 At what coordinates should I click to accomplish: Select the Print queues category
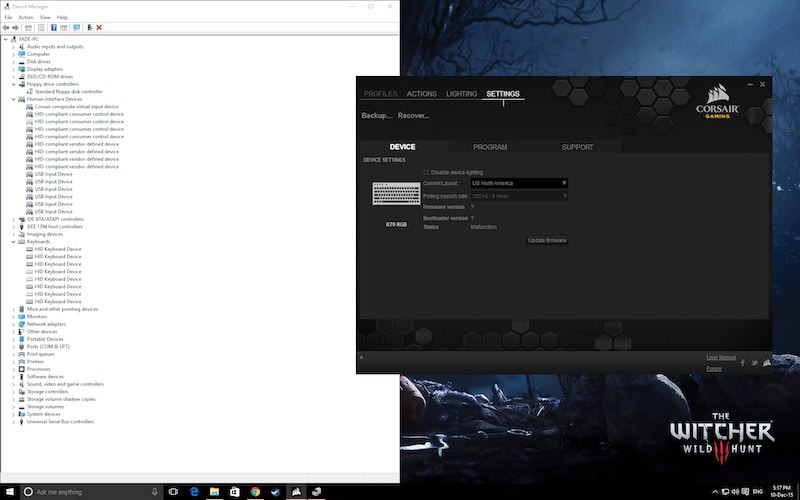coord(41,354)
